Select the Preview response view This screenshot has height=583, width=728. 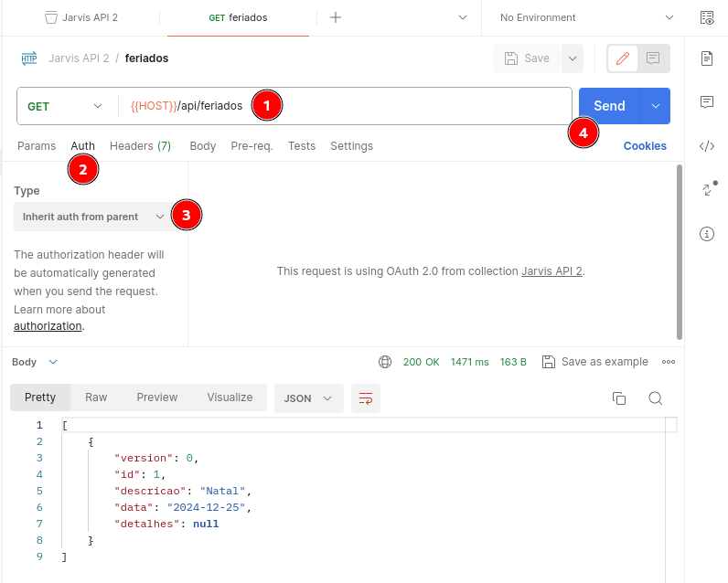(157, 397)
